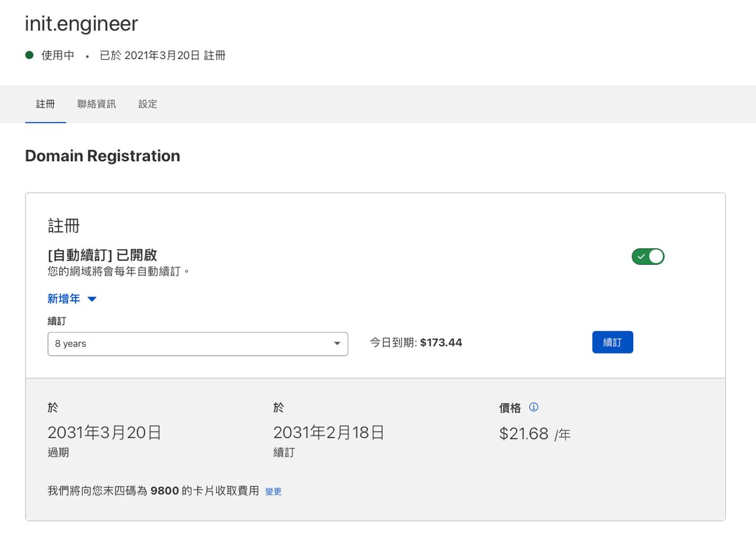Collapse the 新增年 section

click(x=72, y=299)
